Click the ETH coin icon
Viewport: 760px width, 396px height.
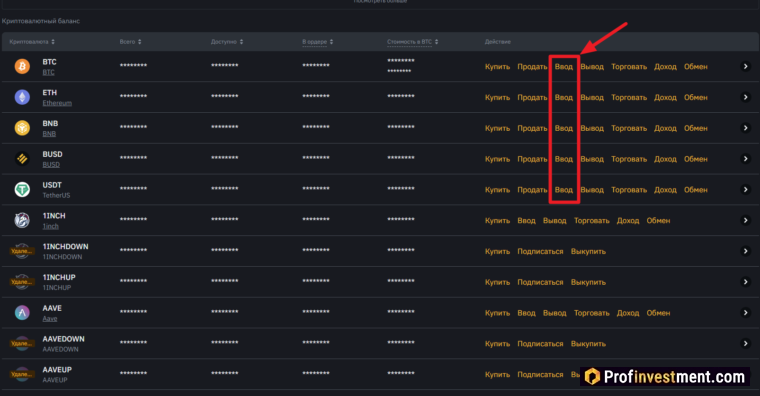pos(22,97)
